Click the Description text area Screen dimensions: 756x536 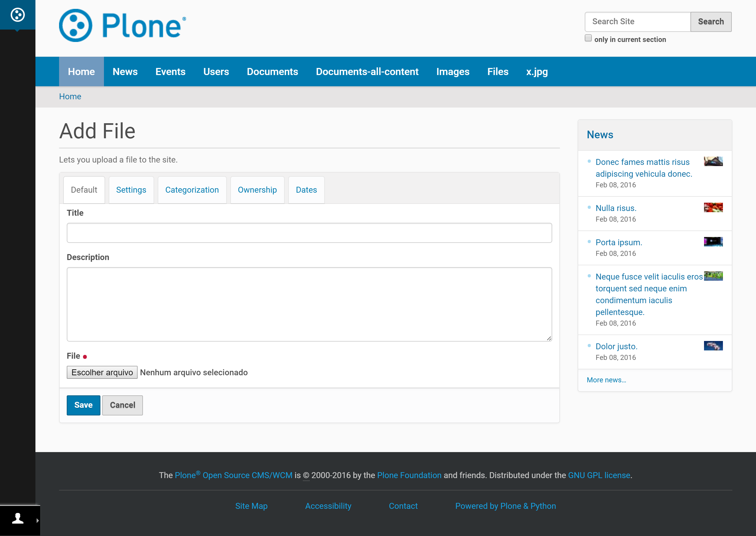(309, 304)
